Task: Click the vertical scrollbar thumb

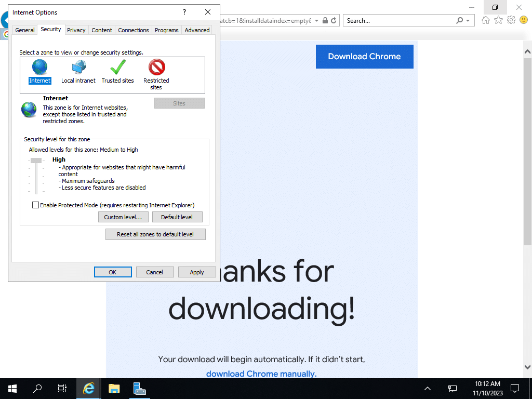Action: (527, 151)
